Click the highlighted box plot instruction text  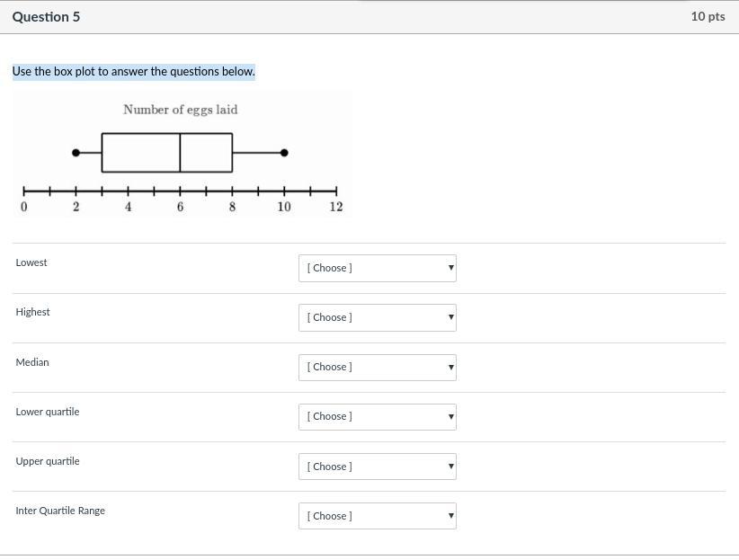coord(134,71)
